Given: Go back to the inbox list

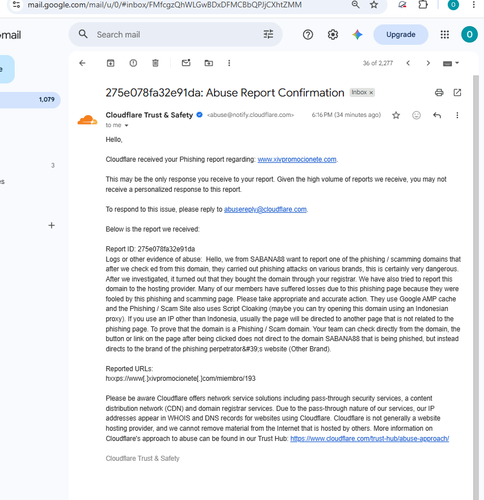Looking at the screenshot, I should point(82,63).
